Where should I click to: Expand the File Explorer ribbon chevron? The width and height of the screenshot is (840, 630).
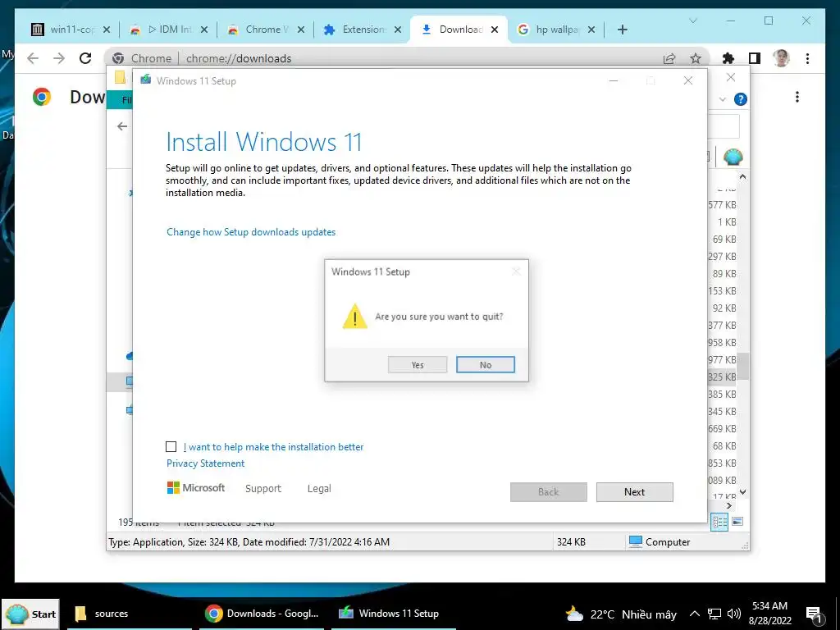pos(723,99)
